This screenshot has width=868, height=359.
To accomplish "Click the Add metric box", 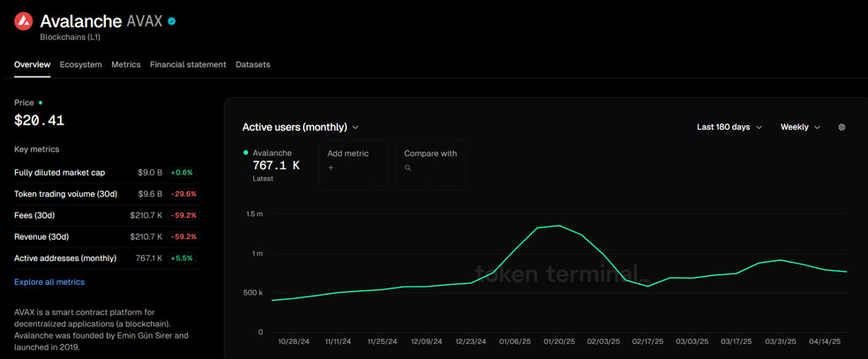I will [353, 165].
